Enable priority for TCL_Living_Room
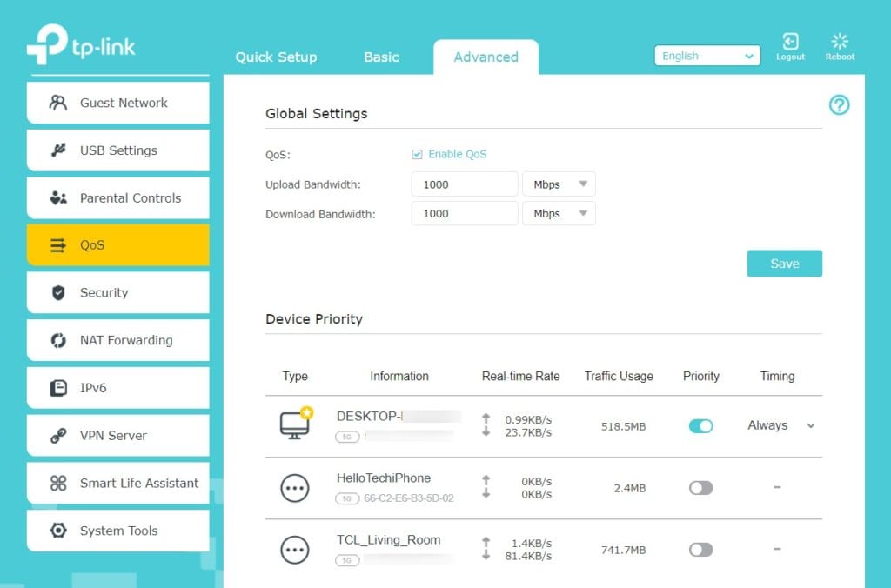The height and width of the screenshot is (588, 891). click(700, 550)
